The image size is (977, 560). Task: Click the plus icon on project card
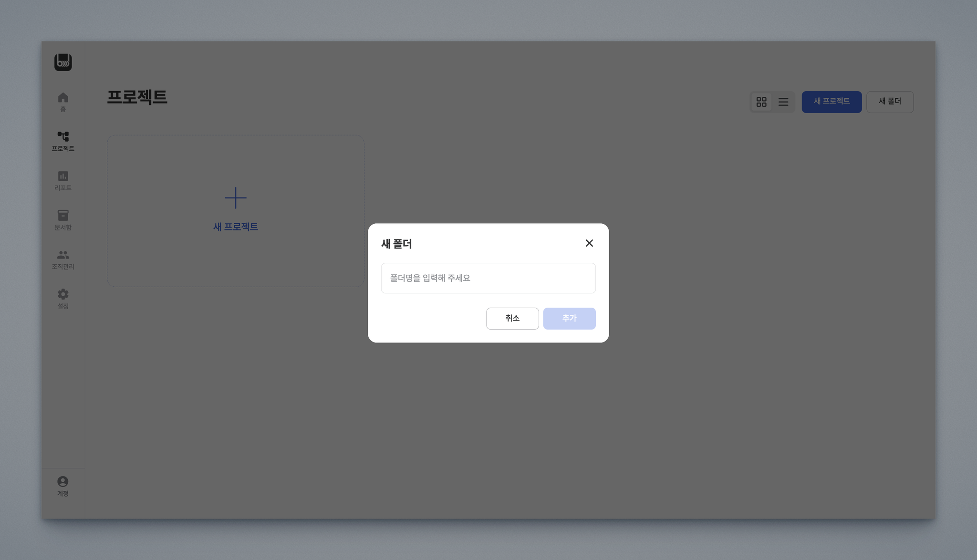(x=236, y=198)
